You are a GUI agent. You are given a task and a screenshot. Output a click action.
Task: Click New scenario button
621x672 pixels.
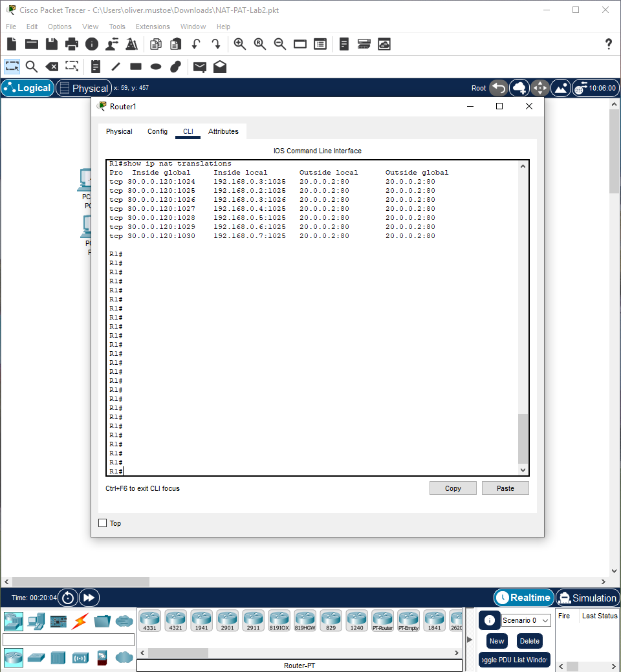pos(497,641)
